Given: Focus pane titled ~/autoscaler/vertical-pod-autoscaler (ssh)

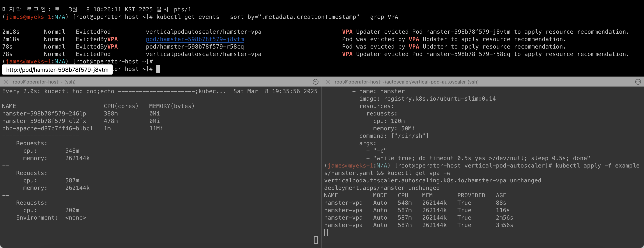Looking at the screenshot, I should (407, 82).
